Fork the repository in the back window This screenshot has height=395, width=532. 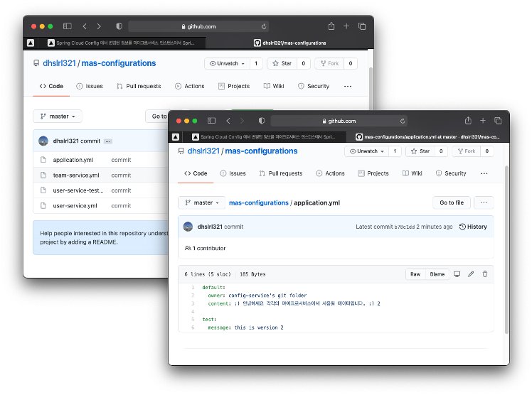coord(329,63)
